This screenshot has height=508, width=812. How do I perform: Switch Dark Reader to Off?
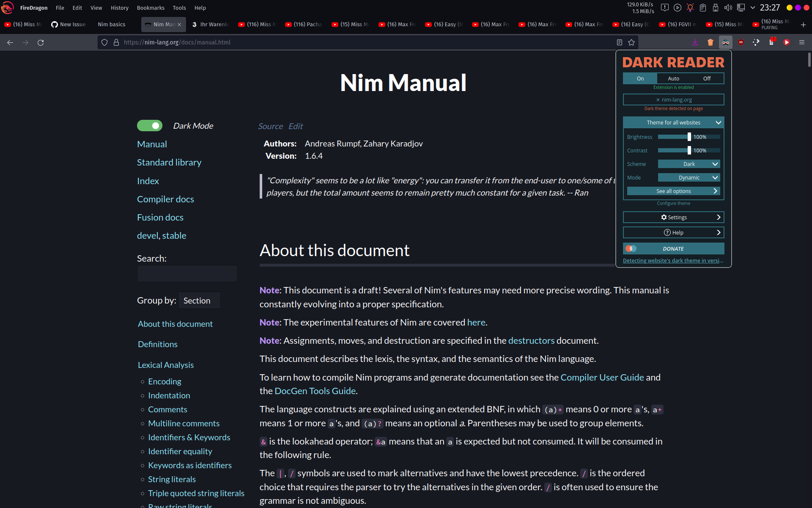click(x=707, y=78)
